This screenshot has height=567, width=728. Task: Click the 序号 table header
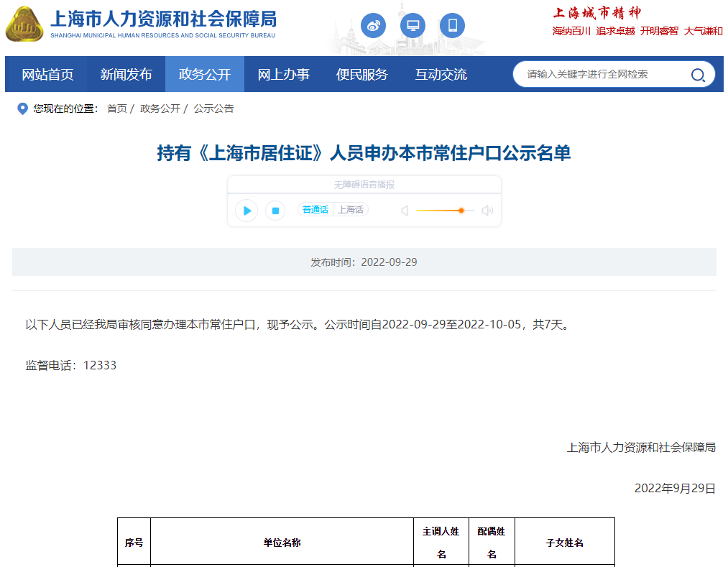(134, 543)
